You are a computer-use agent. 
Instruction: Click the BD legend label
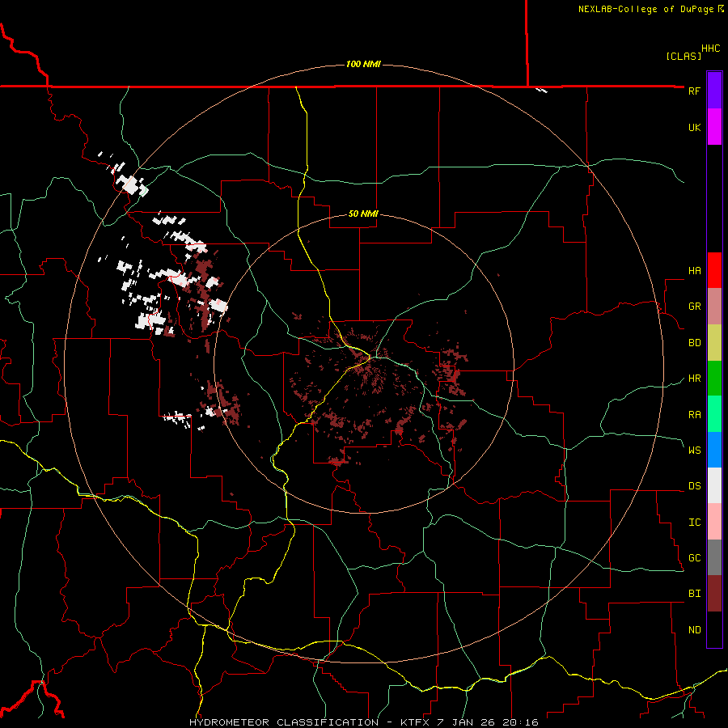[694, 343]
